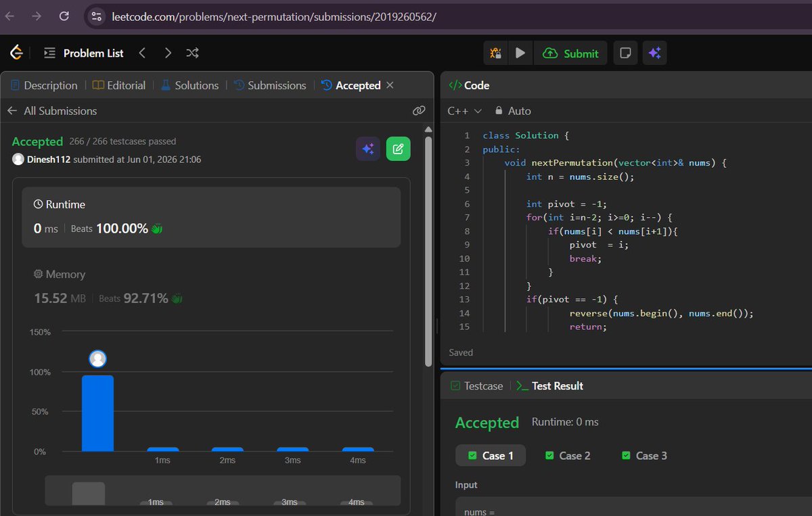Open the debugger icon beside Run
The width and height of the screenshot is (812, 516).
[495, 53]
